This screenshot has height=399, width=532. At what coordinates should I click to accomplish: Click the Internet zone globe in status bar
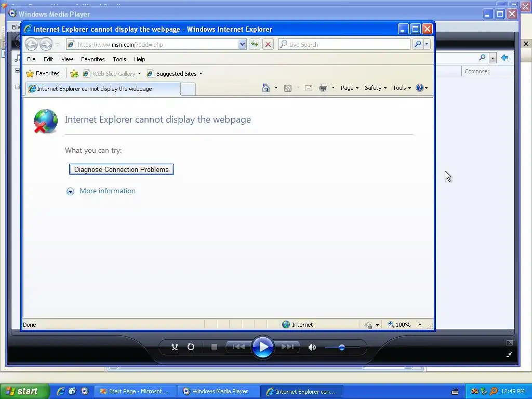(286, 325)
